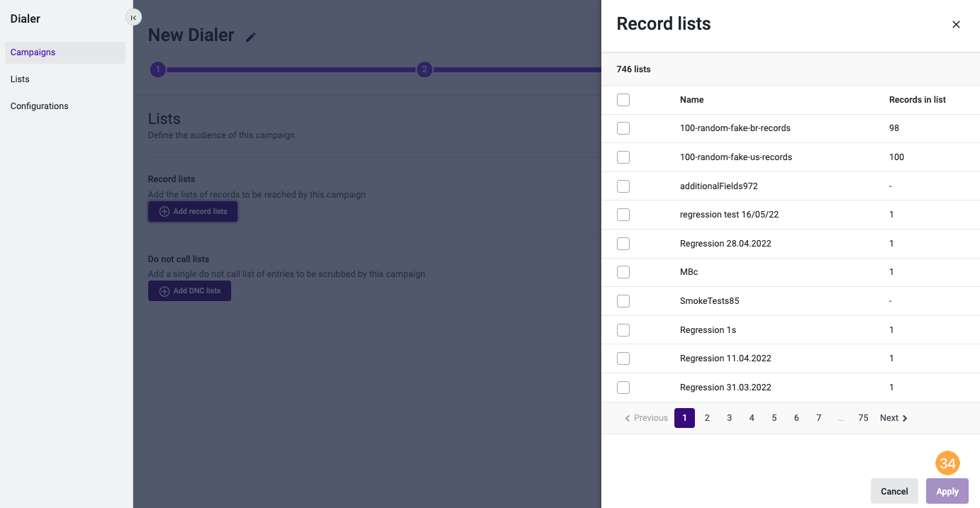The image size is (980, 508).
Task: Click record count 98 cell
Action: (x=894, y=128)
